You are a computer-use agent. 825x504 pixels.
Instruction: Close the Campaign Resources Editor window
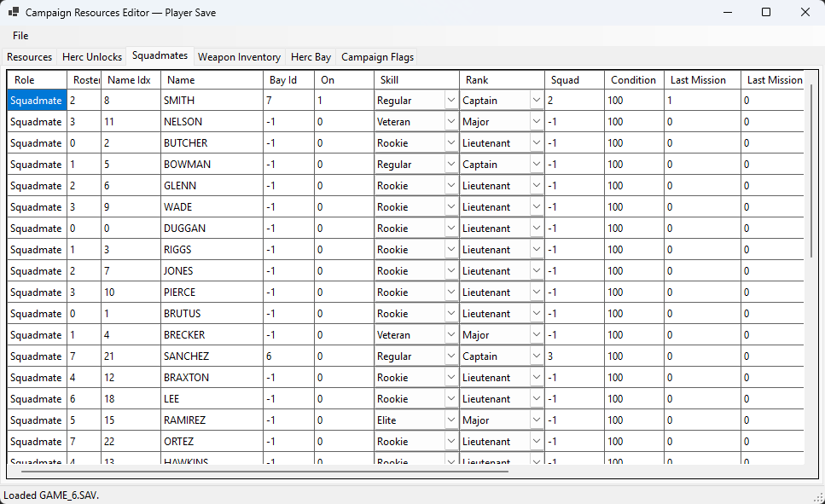click(805, 12)
